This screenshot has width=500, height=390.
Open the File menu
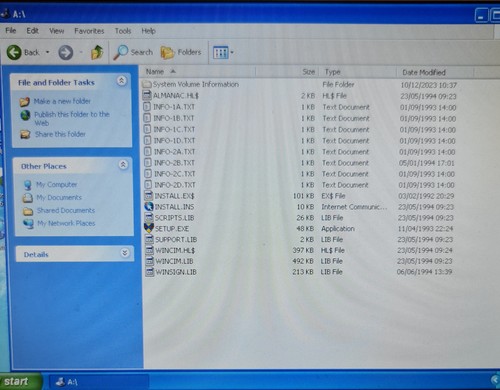pyautogui.click(x=11, y=31)
